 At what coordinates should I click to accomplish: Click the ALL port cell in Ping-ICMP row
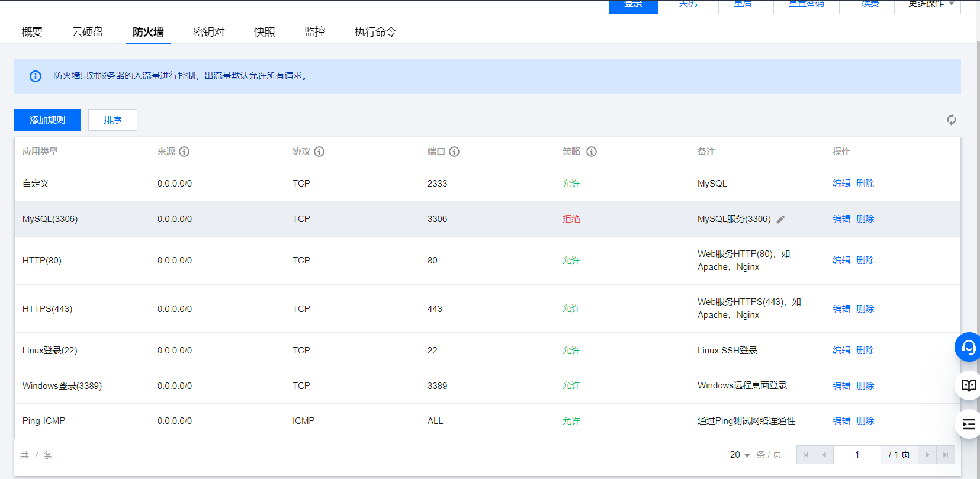pos(435,421)
